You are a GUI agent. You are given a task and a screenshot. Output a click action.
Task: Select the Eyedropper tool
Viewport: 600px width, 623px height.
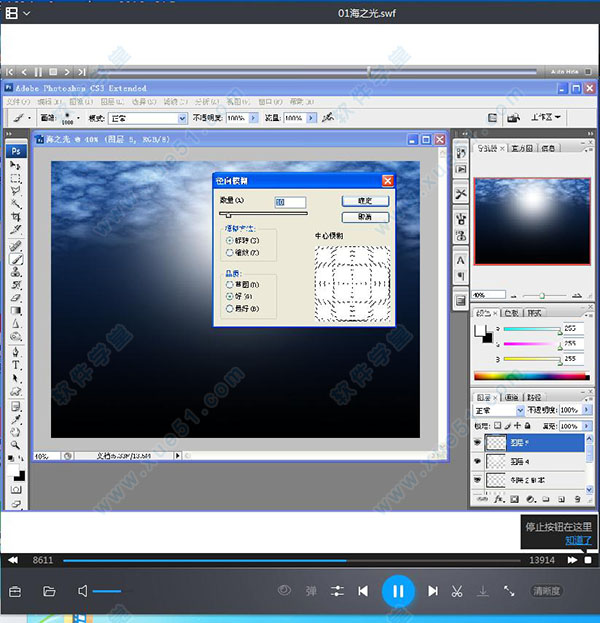coord(16,420)
